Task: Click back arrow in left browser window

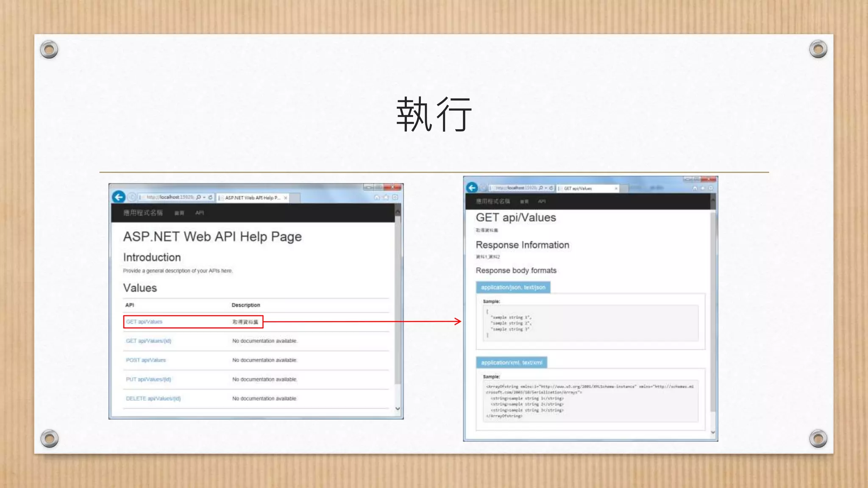Action: [119, 197]
